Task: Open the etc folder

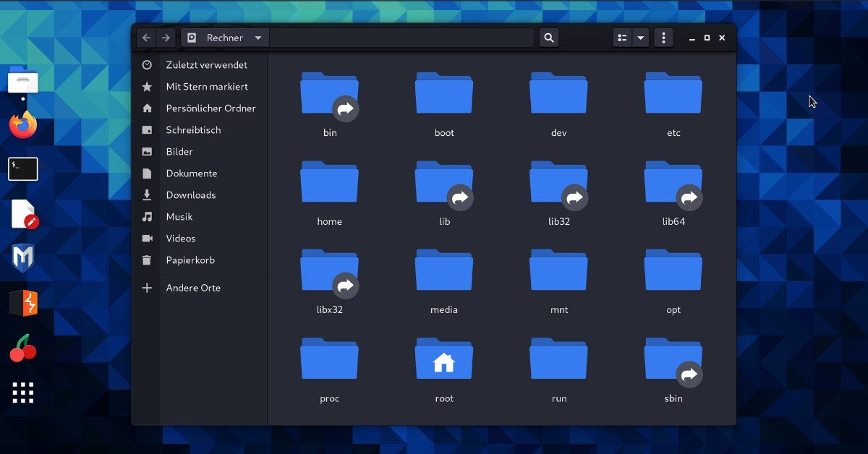Action: tap(673, 93)
